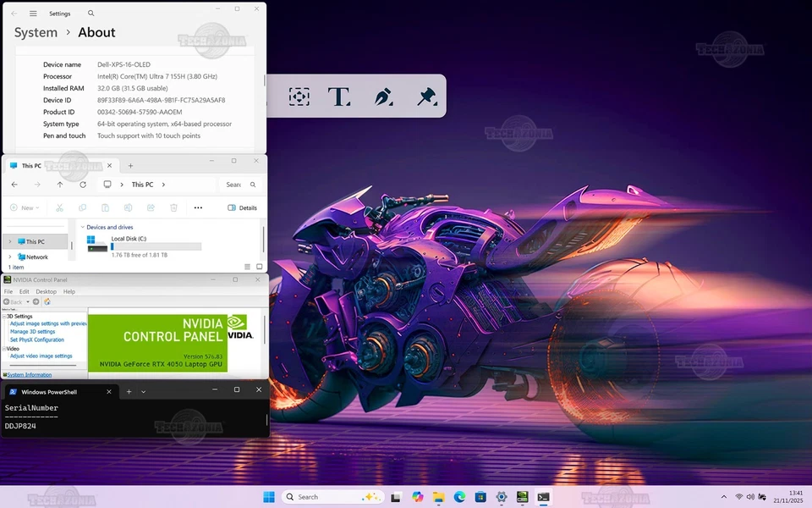Toggle the Details pane in File Explorer
The width and height of the screenshot is (812, 508).
242,207
